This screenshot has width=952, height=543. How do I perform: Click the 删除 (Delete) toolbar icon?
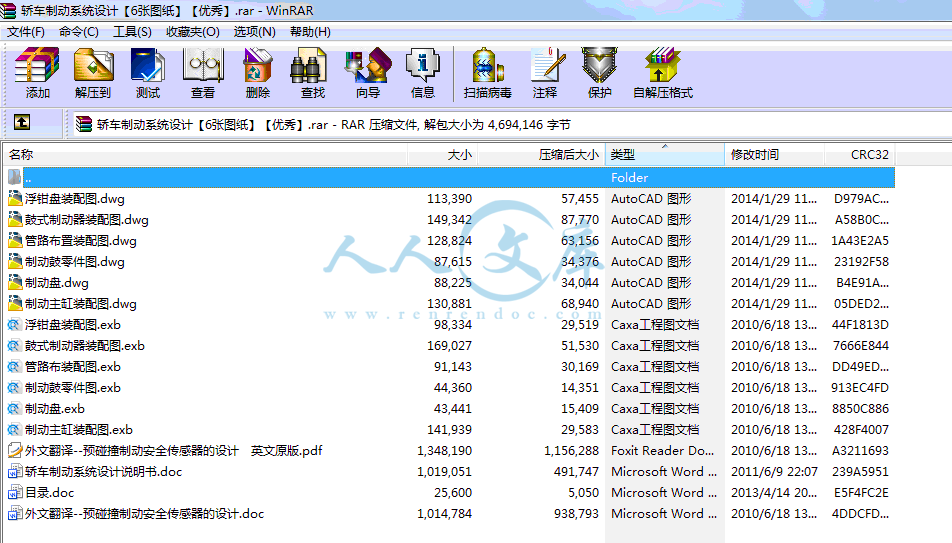pos(257,65)
